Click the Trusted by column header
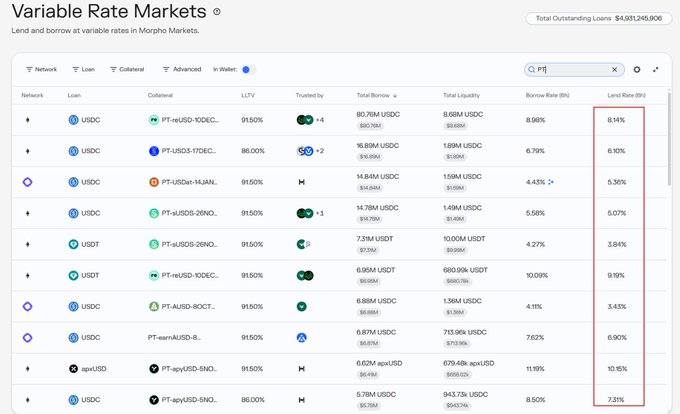The height and width of the screenshot is (414, 680). coord(310,95)
